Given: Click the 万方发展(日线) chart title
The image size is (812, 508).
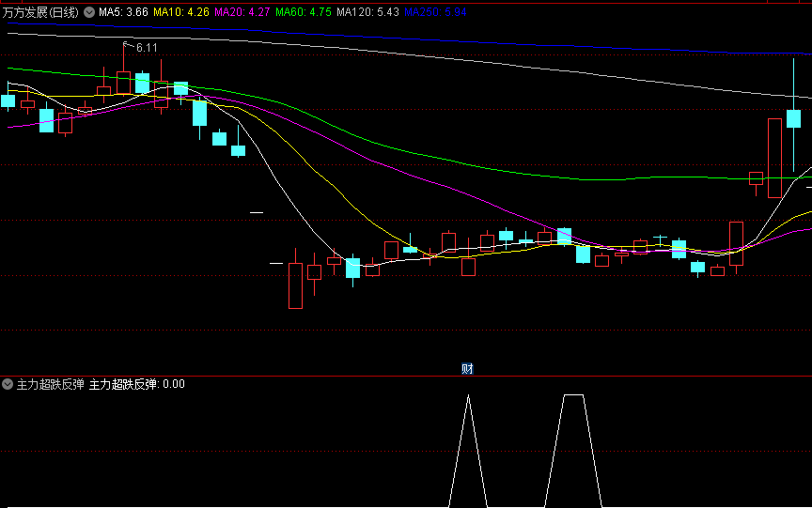Looking at the screenshot, I should (x=40, y=12).
